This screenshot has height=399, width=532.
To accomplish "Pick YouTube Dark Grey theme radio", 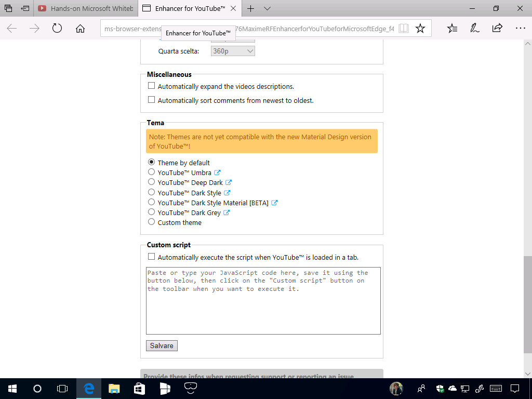I will pos(151,212).
